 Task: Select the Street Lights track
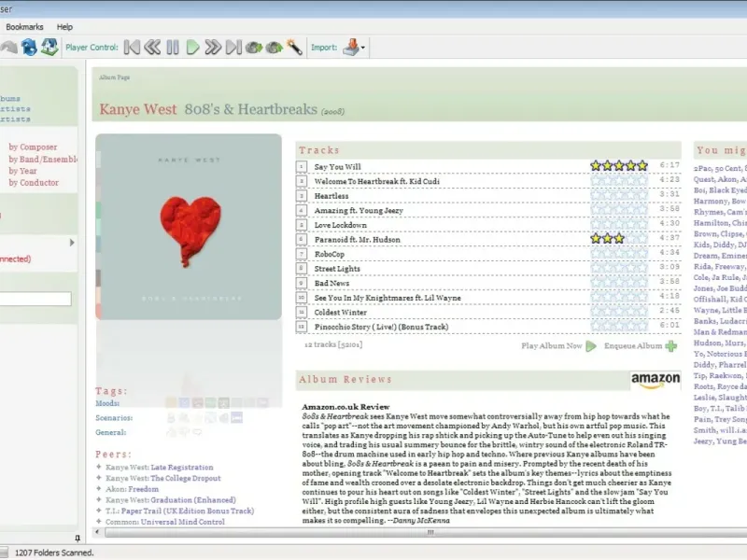[x=337, y=269]
